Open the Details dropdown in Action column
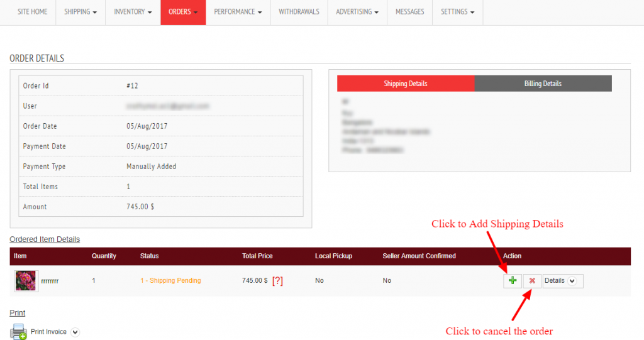This screenshot has height=340, width=644. (563, 281)
